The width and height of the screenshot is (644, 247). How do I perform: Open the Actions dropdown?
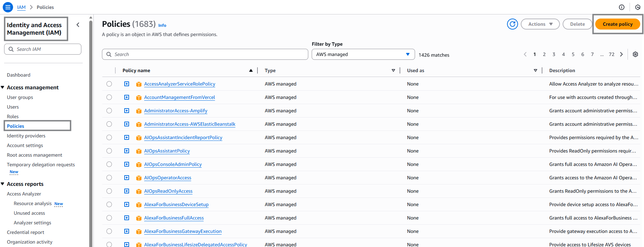pyautogui.click(x=540, y=24)
